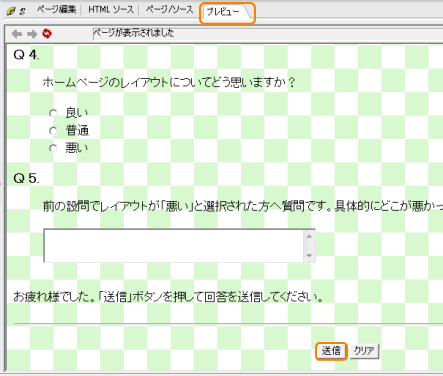
Task: Click the ページが表示されました status text
Action: pyautogui.click(x=134, y=33)
